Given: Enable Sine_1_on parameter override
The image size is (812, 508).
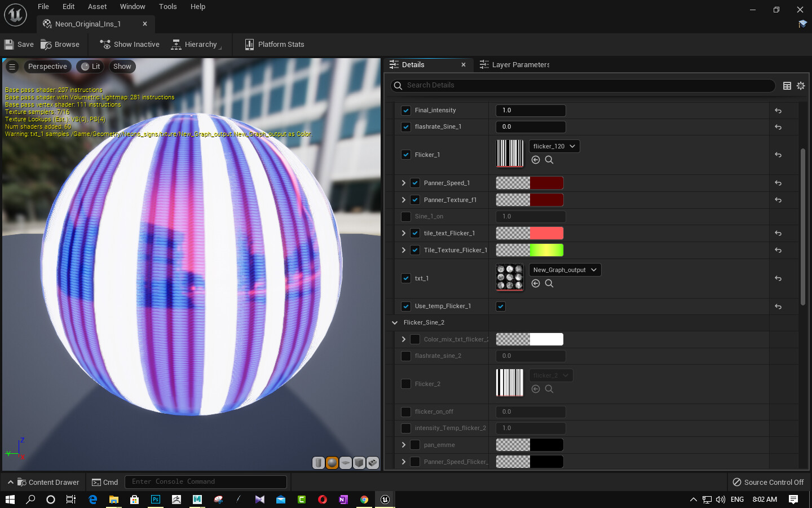Looking at the screenshot, I should tap(406, 217).
